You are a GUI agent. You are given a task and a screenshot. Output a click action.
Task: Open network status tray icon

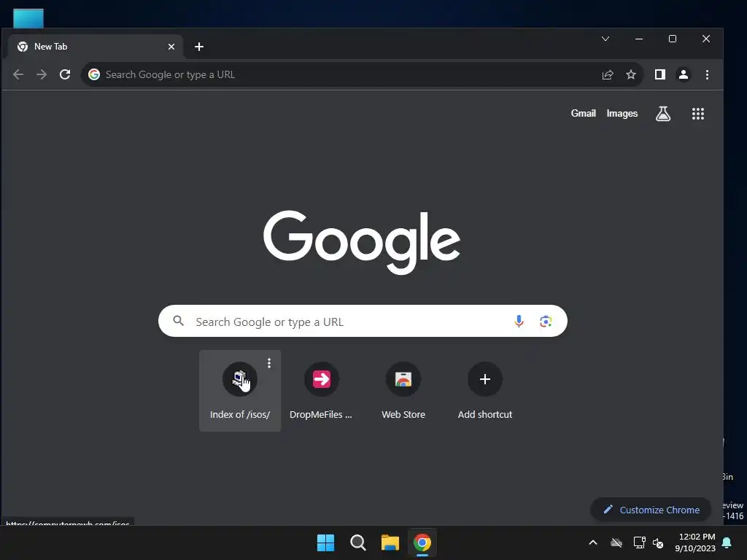pyautogui.click(x=639, y=542)
